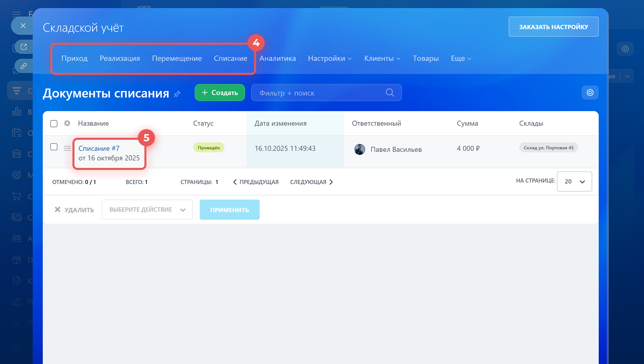
Task: Switch to the Приход tab
Action: point(74,58)
